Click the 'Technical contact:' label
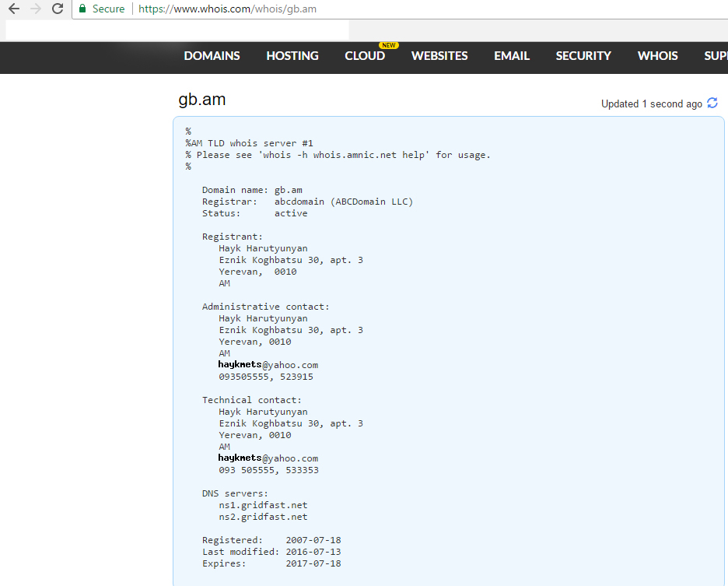This screenshot has height=586, width=728. (x=252, y=400)
